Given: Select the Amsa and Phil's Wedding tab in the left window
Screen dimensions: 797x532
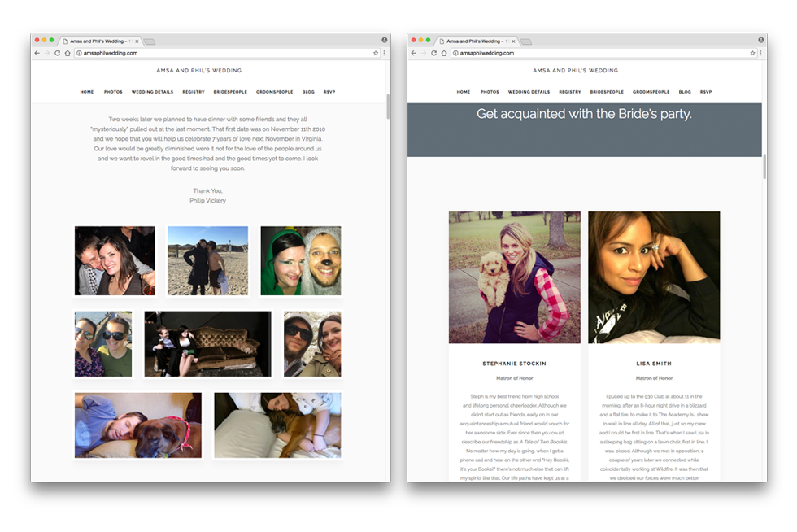Looking at the screenshot, I should [x=100, y=41].
